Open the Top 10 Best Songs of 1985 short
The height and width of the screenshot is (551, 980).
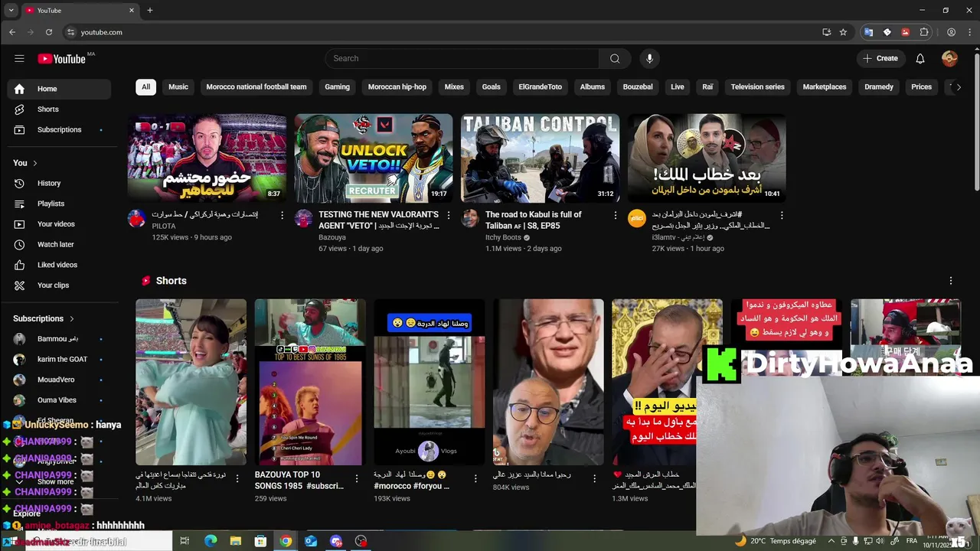pos(310,382)
